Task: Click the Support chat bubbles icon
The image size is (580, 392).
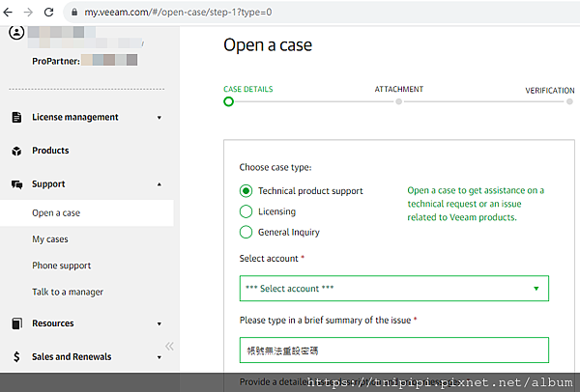Action: [16, 184]
